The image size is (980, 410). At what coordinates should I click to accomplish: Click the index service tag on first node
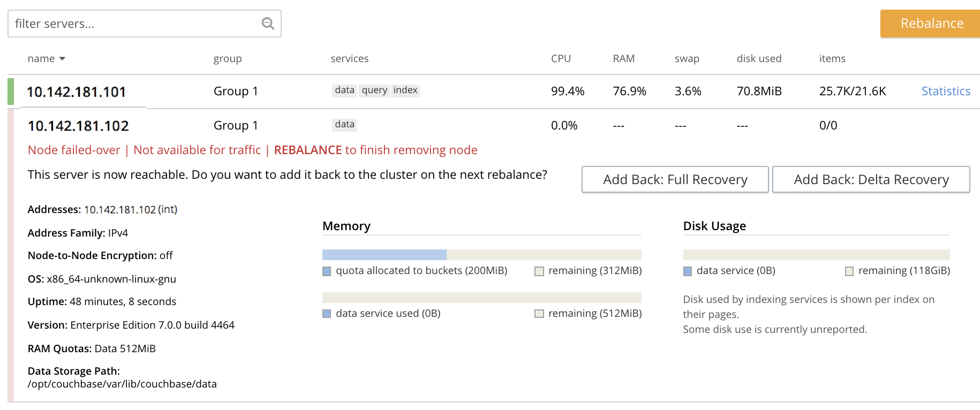[x=405, y=90]
